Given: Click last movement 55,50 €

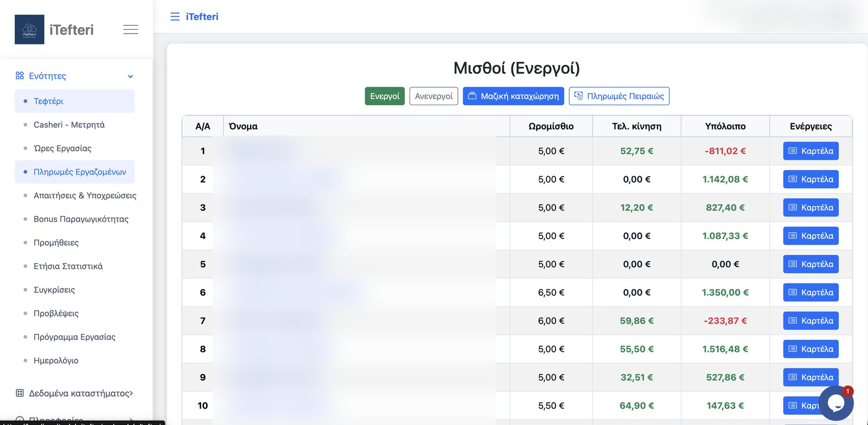Looking at the screenshot, I should pos(637,349).
